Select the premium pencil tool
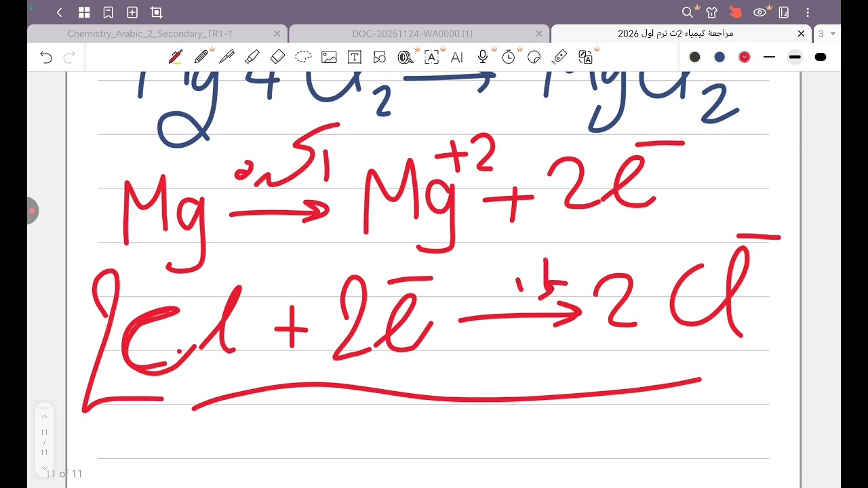Image resolution: width=868 pixels, height=488 pixels. (201, 57)
